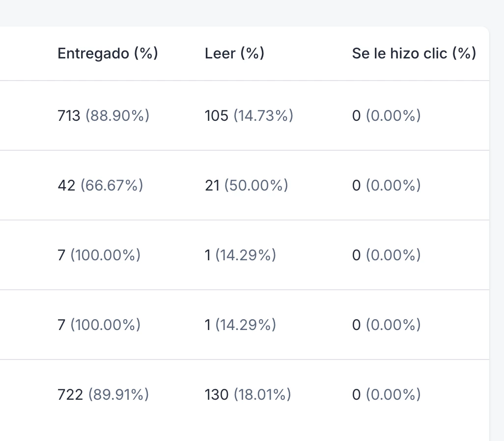Click the Entregado (%) column header
Viewport: 504px width, 441px height.
click(x=108, y=54)
